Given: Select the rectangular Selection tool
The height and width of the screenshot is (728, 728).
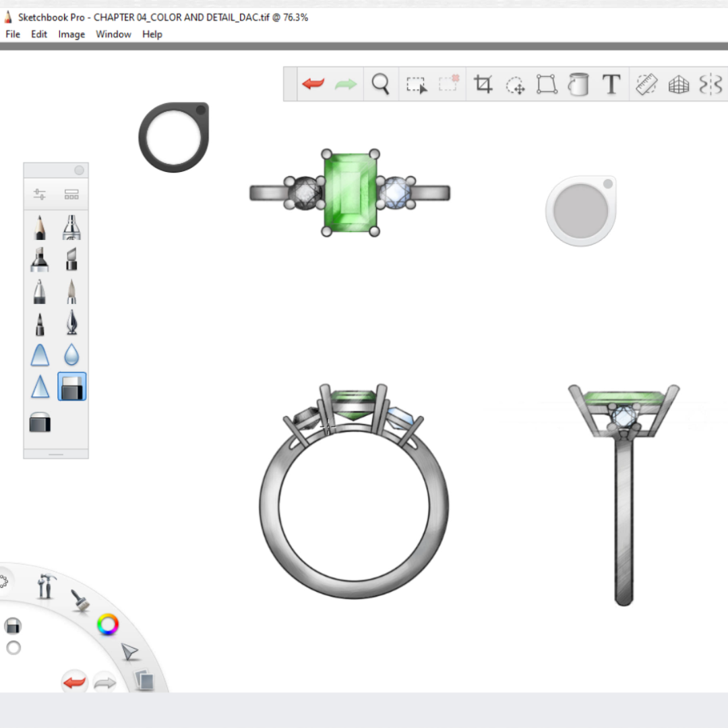Looking at the screenshot, I should click(417, 85).
